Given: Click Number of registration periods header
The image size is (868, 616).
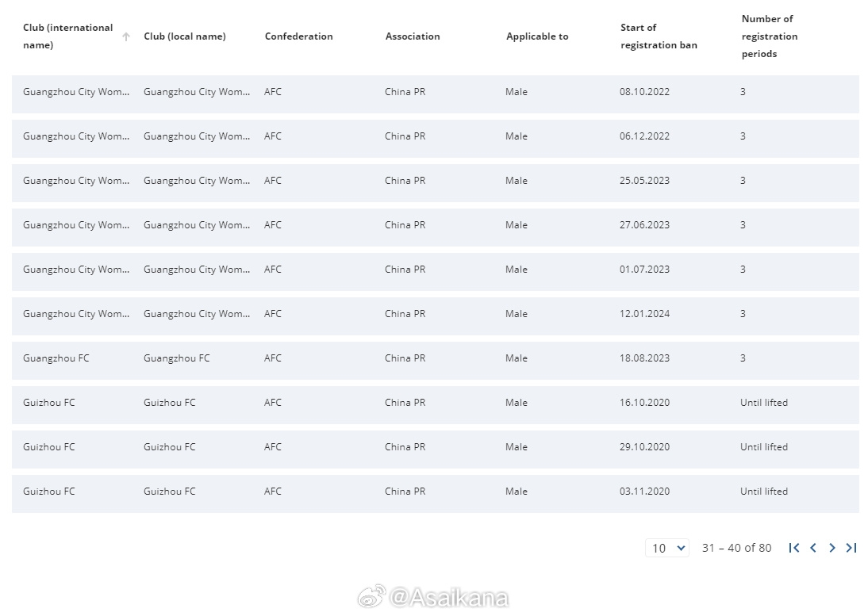Looking at the screenshot, I should 770,36.
